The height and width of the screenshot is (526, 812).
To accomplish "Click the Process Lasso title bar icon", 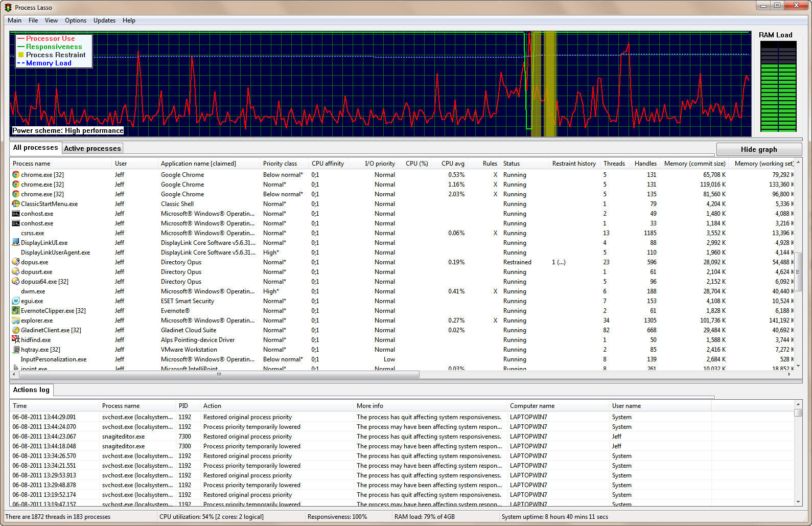I will [8, 7].
